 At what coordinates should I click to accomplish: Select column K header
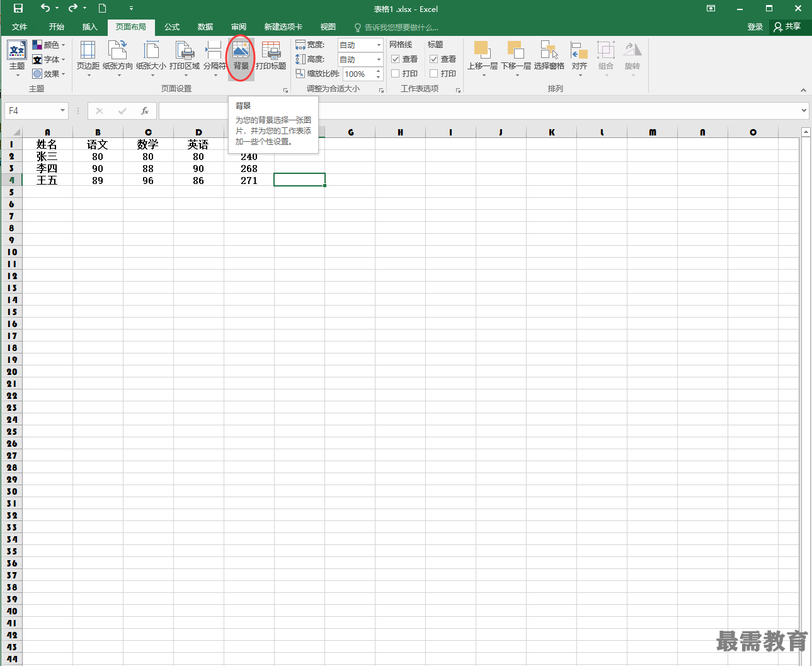click(552, 132)
